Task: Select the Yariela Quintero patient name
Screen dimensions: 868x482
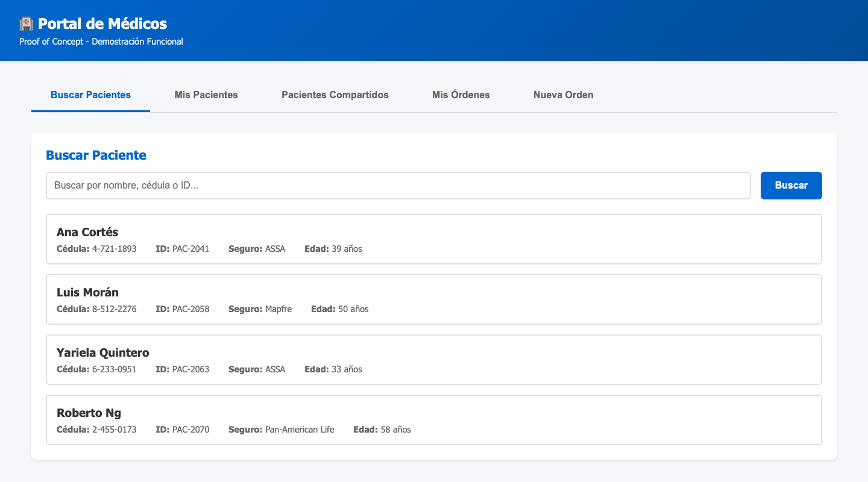Action: tap(103, 352)
